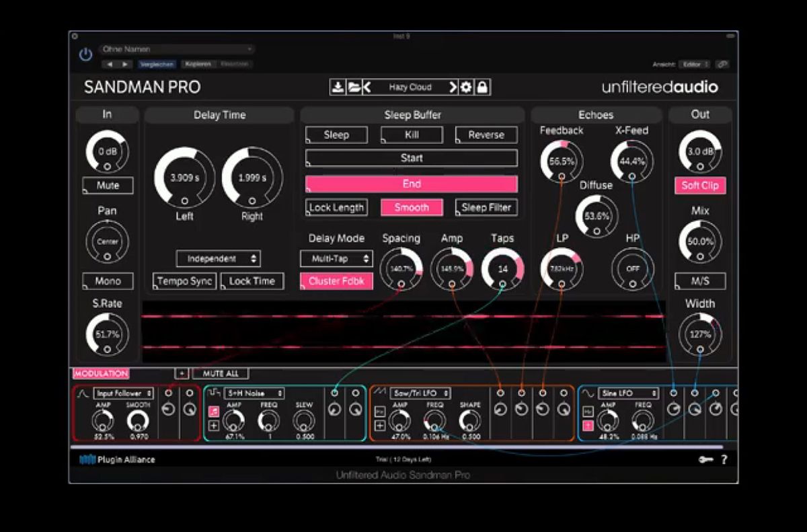Toggle the plugin power bypass icon

(85, 54)
